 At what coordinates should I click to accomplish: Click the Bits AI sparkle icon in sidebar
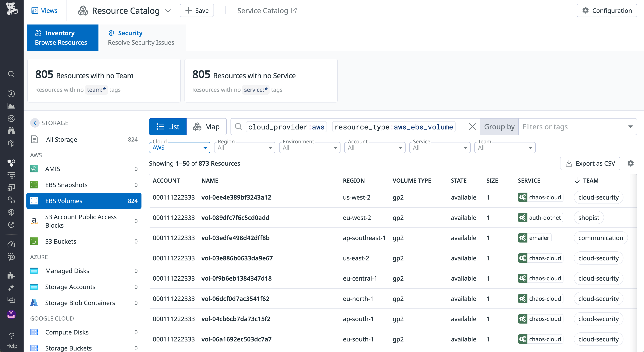(x=12, y=288)
